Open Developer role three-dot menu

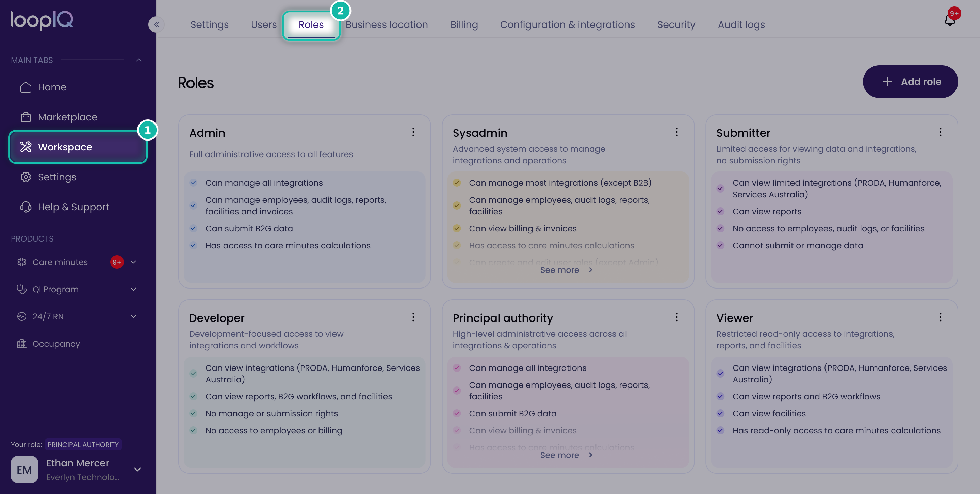click(x=413, y=317)
